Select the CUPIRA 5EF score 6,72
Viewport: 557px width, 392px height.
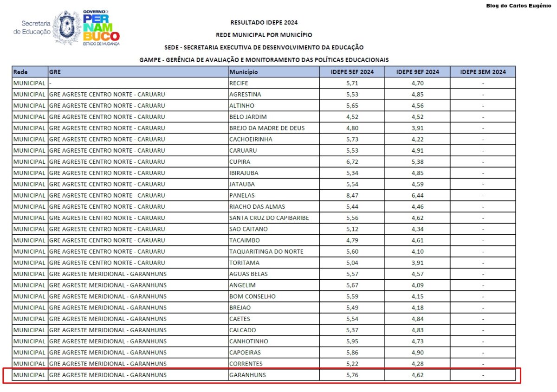click(x=352, y=162)
